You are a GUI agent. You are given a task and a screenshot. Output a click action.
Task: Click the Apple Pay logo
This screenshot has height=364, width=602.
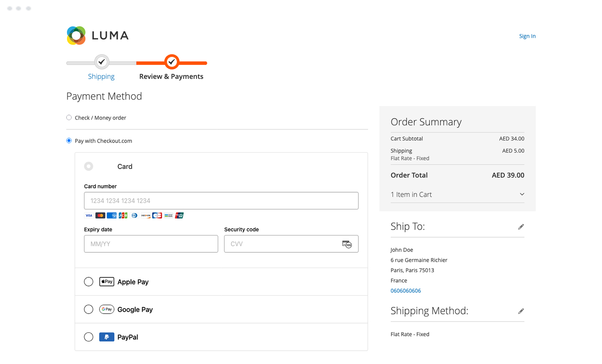click(x=106, y=281)
